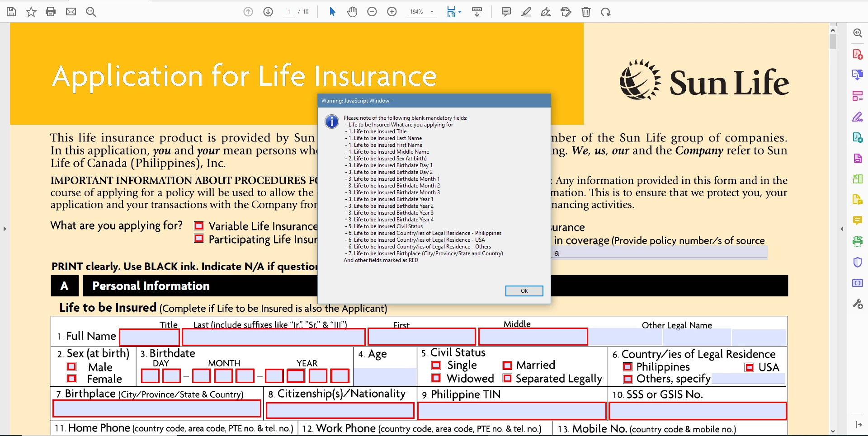Check Variable Life Insurance checkbox
Viewport: 868px width, 436px height.
198,225
